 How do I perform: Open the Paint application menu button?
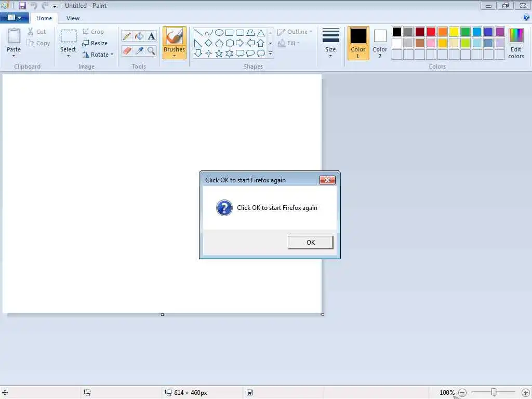click(14, 18)
